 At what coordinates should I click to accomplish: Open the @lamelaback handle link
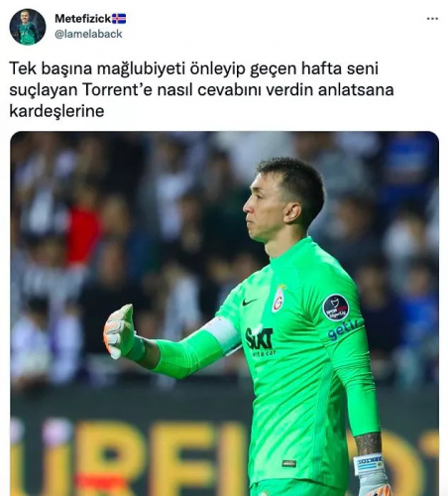point(88,34)
